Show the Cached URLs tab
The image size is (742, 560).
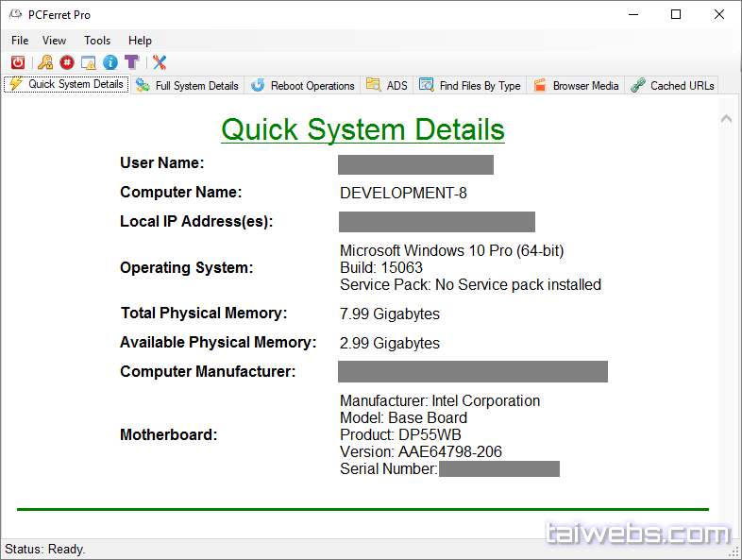672,85
